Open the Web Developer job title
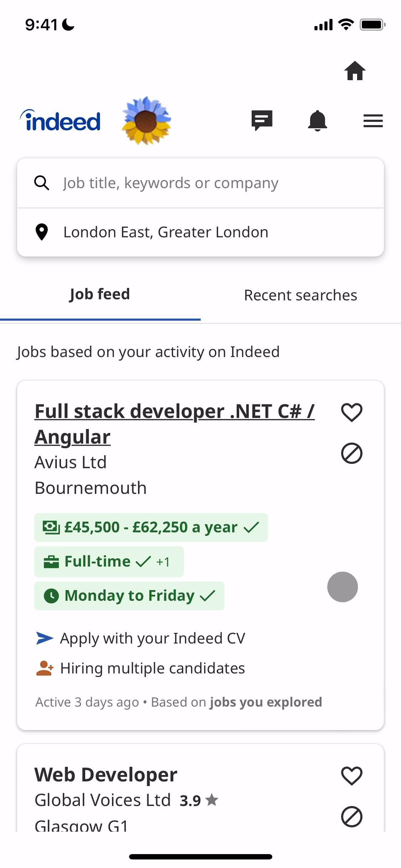 tap(106, 775)
